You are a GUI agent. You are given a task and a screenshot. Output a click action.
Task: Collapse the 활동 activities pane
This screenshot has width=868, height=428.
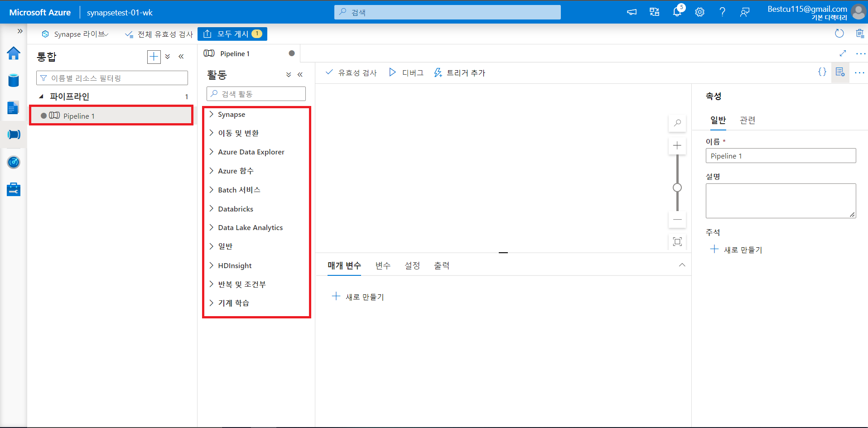300,75
